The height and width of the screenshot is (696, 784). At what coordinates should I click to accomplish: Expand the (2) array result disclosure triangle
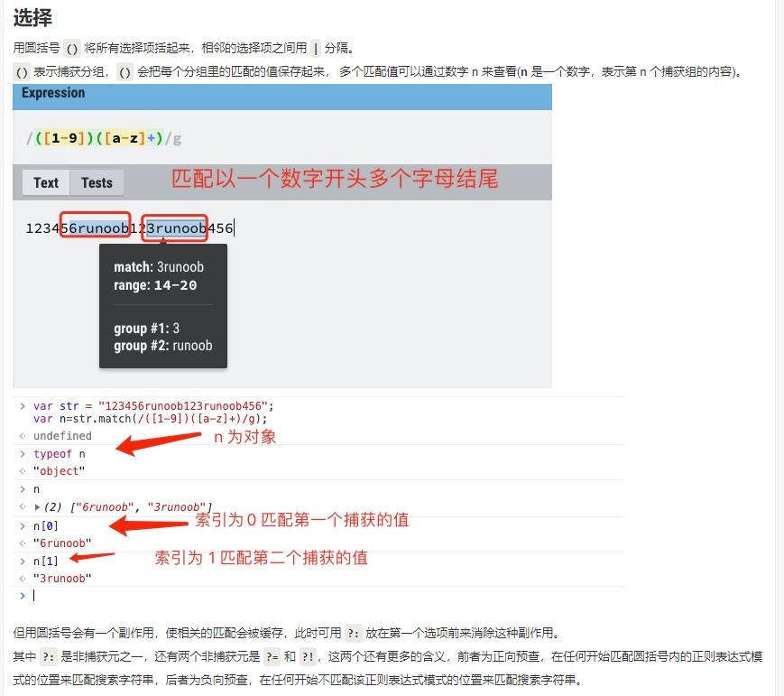point(37,506)
